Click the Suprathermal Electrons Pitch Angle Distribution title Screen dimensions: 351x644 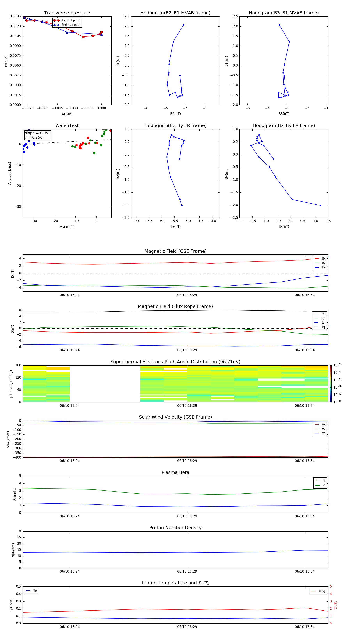click(175, 362)
